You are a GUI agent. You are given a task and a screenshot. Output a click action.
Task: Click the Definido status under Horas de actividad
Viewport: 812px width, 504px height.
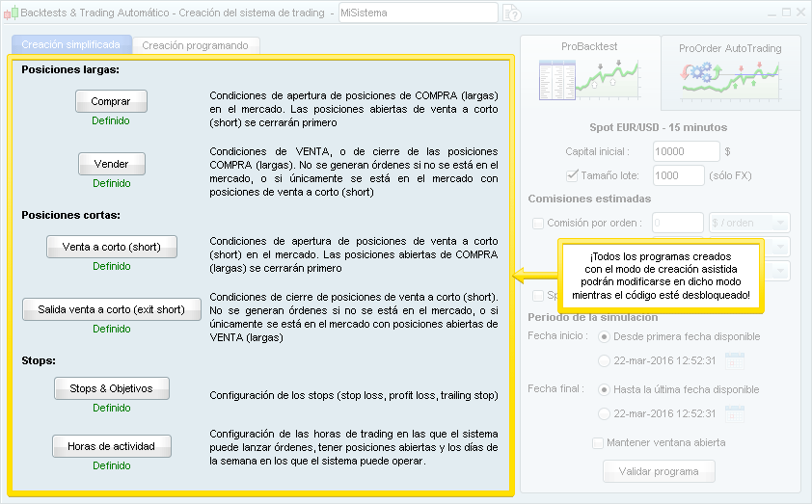(111, 465)
